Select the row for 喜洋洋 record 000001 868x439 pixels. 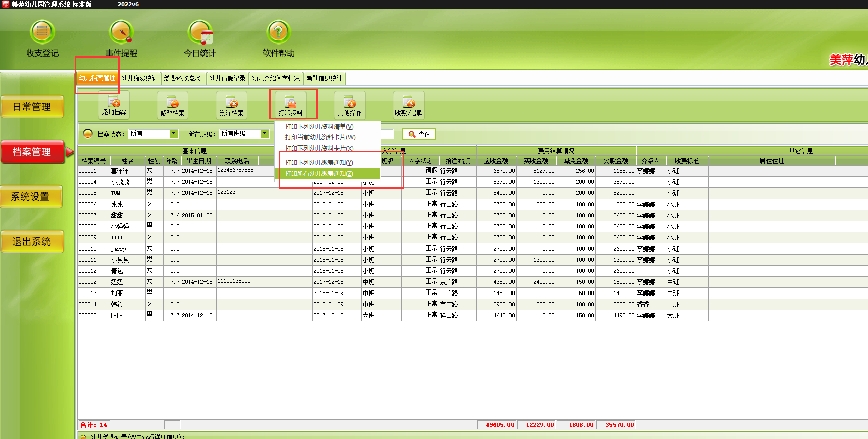pos(120,171)
